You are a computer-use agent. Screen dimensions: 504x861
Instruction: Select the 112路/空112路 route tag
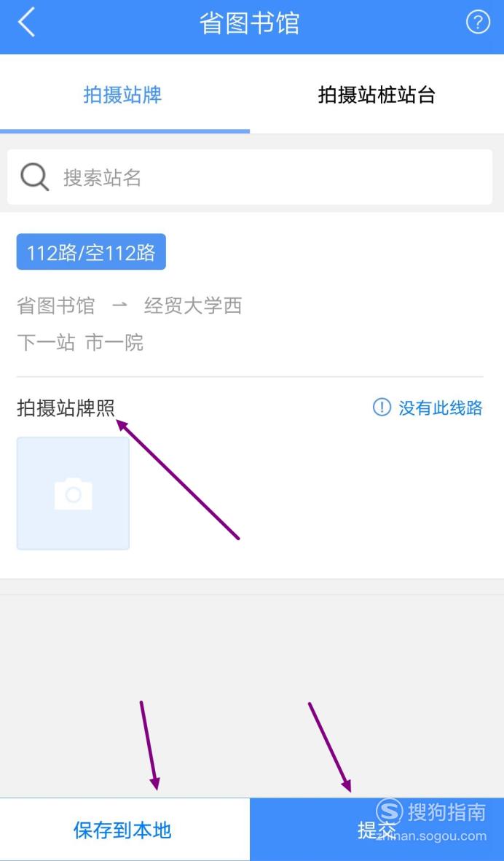click(91, 252)
